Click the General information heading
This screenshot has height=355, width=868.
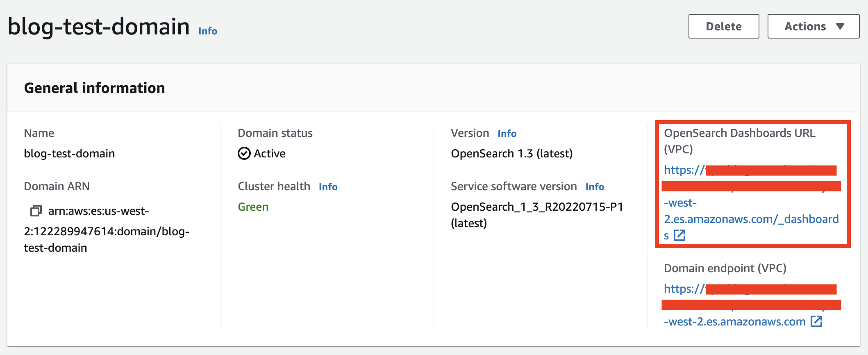coord(94,88)
